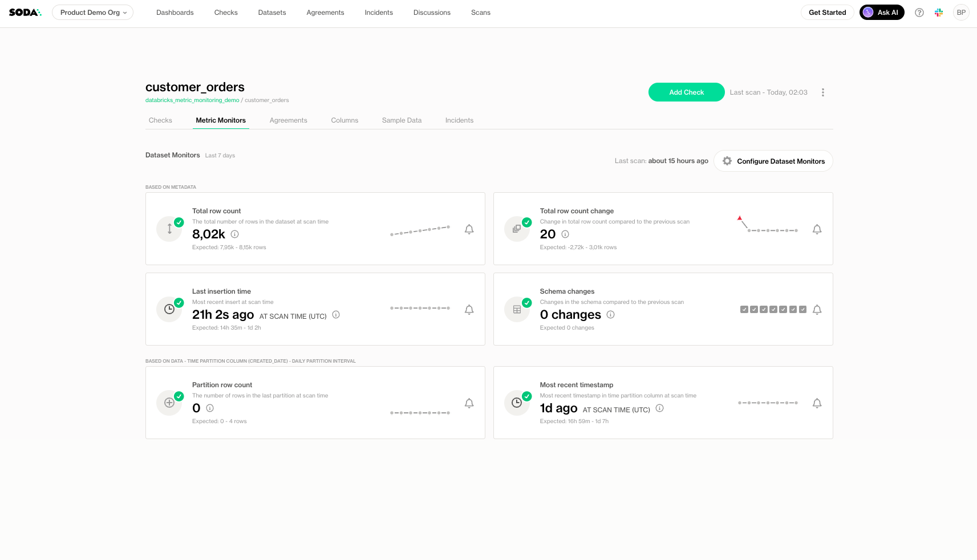Open info icon beside 8,02k value
The height and width of the screenshot is (560, 977).
[x=234, y=234]
